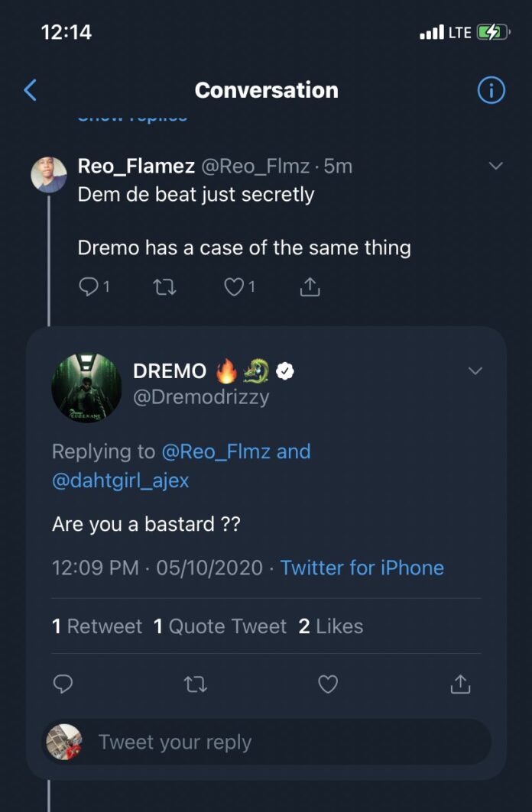Share DREMO's tweet

(x=460, y=684)
